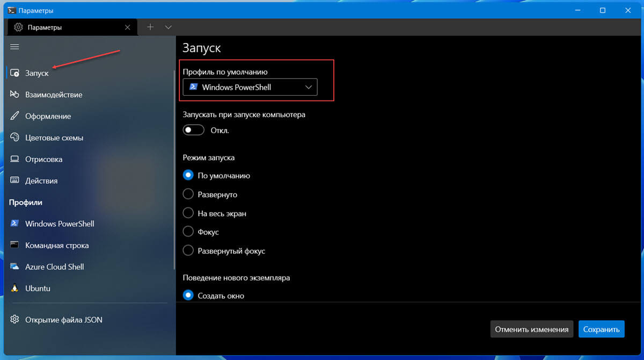Viewport: 644px width, 360px height.
Task: Click the Профиль по умолчанию label
Action: coord(225,71)
